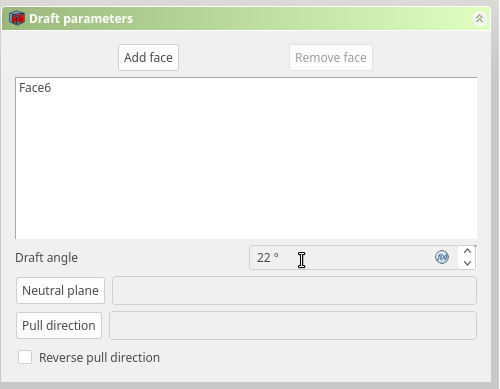Increase draft angle with up arrow
The image size is (500, 389).
[467, 251]
